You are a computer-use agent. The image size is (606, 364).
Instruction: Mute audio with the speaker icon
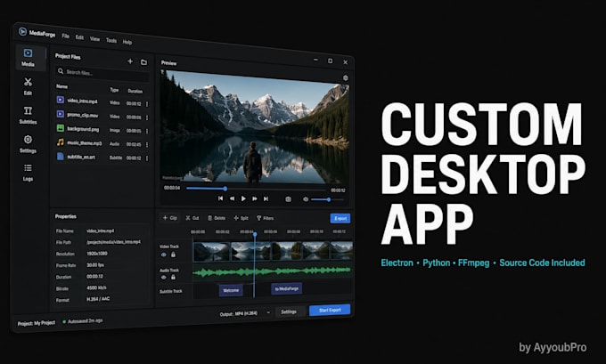306,199
